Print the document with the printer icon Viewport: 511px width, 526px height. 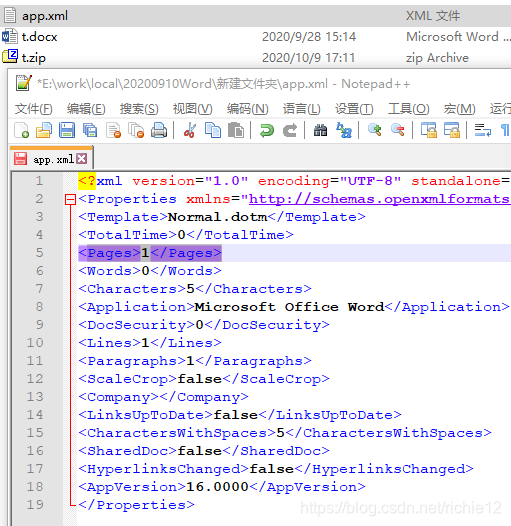coord(159,130)
